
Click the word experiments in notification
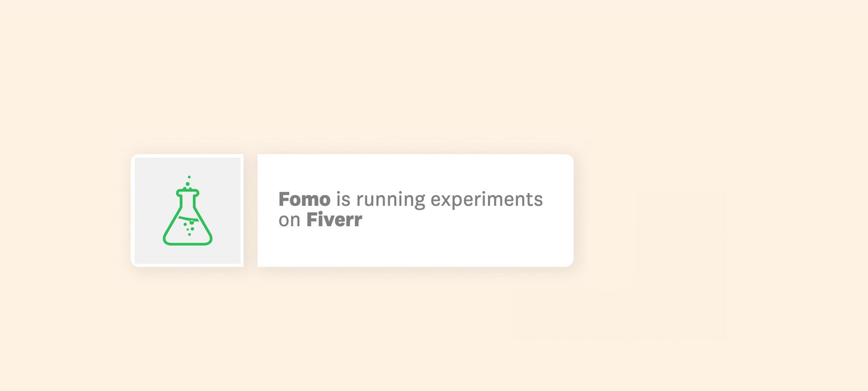pos(486,200)
